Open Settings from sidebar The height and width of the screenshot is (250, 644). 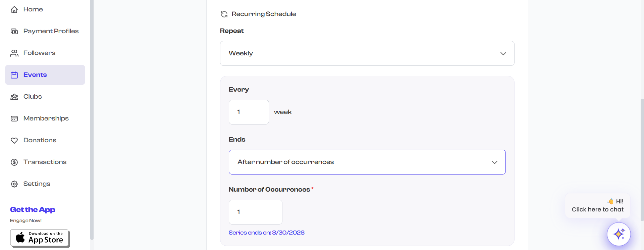[45, 184]
